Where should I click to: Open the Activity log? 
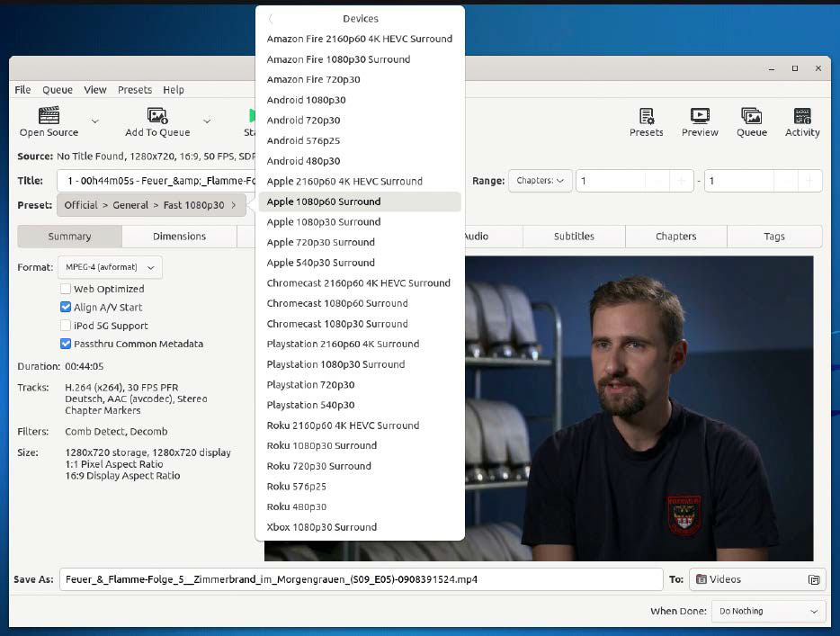(802, 121)
